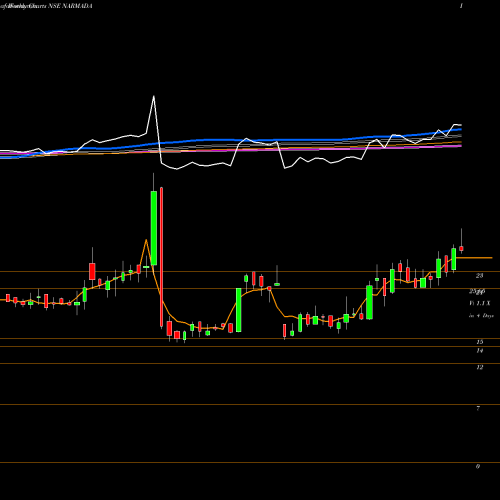Select the price label '7'
Screen dimensions: 500x500
point(478,408)
